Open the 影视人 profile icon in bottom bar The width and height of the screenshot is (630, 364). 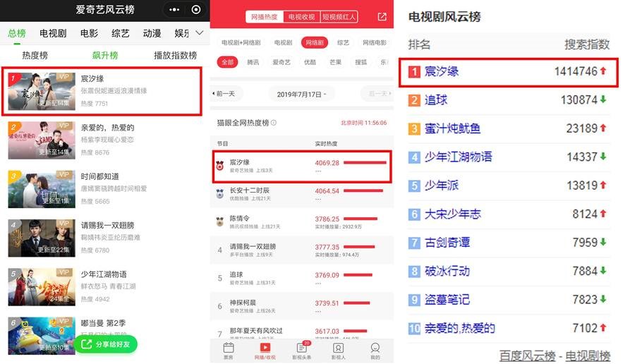339,348
